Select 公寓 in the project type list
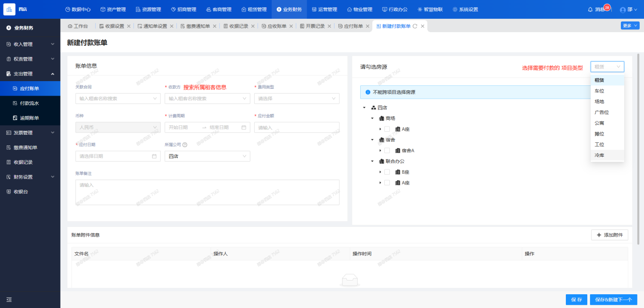Screen dimensions: 644x308 pos(608,123)
